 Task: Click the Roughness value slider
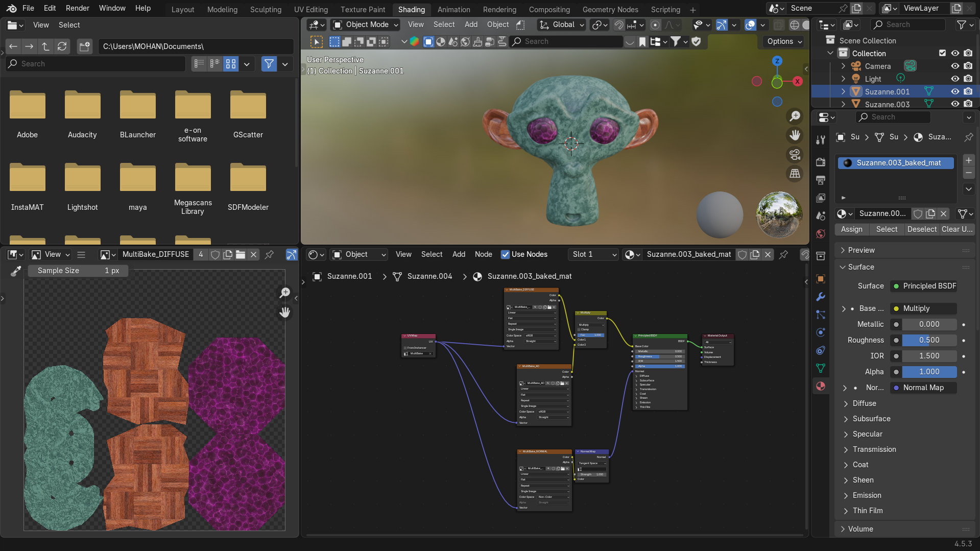929,340
